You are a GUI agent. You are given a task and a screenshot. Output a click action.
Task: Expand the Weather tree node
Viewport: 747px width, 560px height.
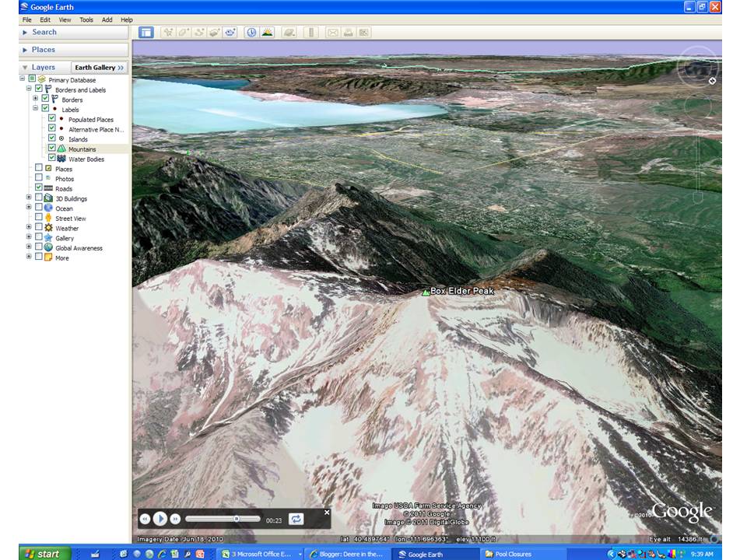pos(29,227)
